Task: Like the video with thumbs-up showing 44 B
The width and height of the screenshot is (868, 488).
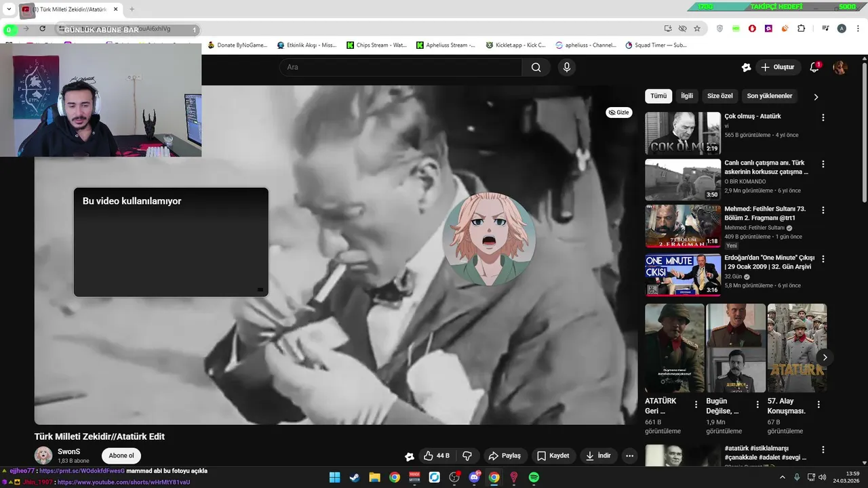Action: coord(436,456)
